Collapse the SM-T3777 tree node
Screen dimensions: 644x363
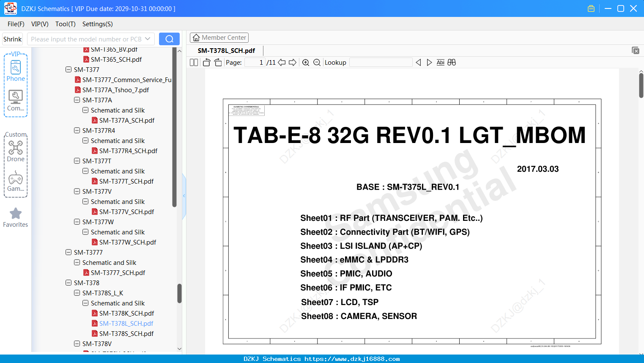tap(69, 252)
